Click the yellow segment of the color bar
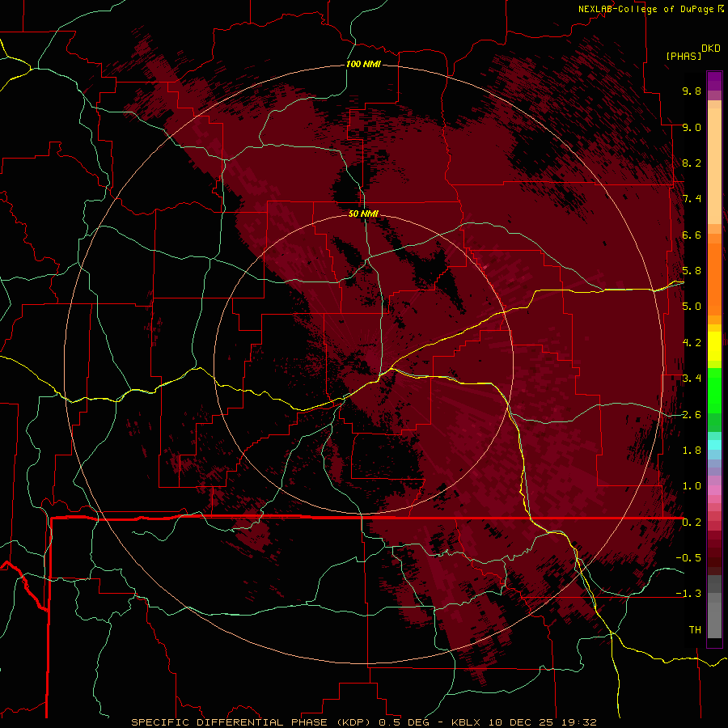 click(714, 346)
